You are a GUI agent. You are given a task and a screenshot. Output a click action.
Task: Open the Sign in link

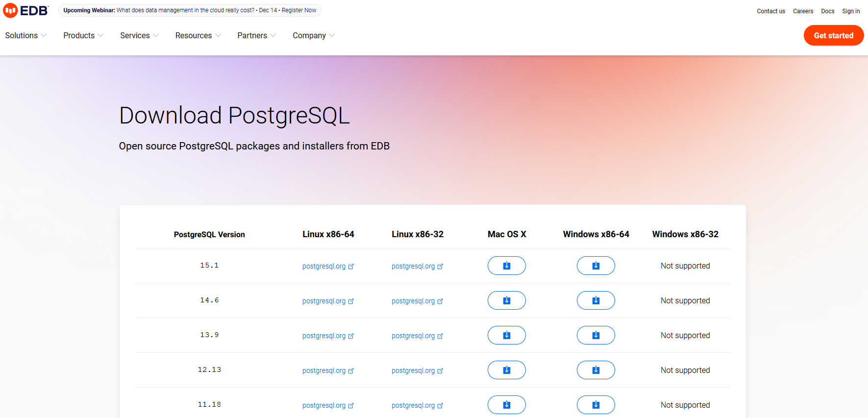(851, 11)
